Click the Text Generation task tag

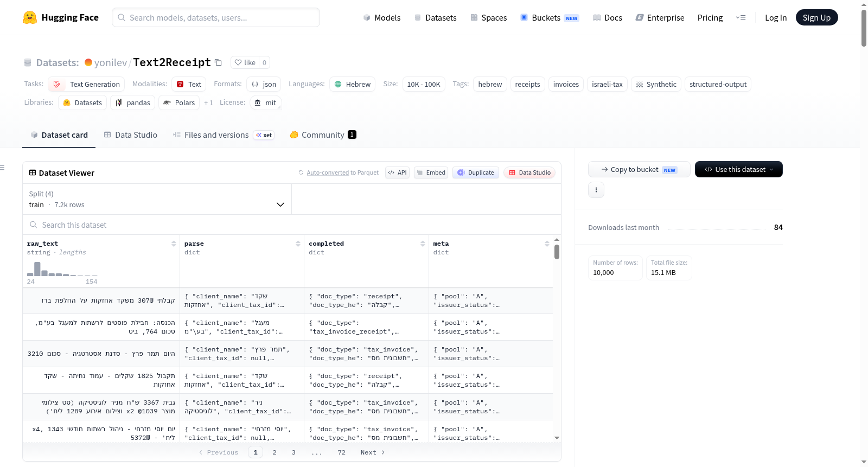click(86, 84)
